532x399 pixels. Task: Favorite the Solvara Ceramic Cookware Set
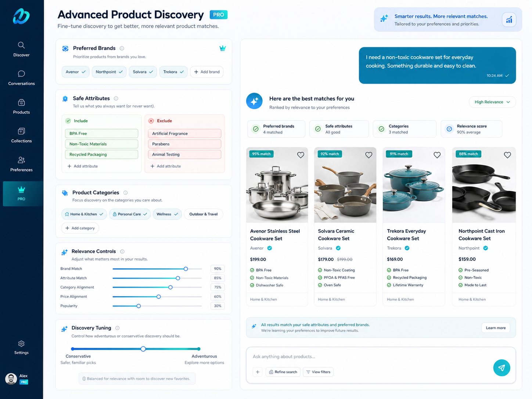[x=369, y=155]
